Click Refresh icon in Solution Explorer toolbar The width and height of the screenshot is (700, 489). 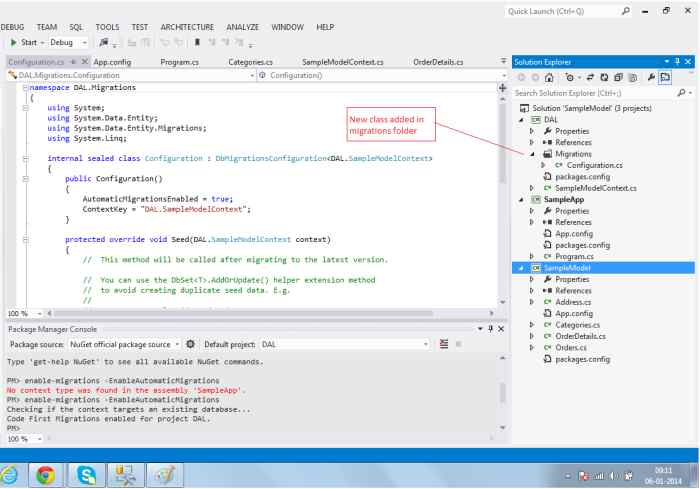[602, 77]
